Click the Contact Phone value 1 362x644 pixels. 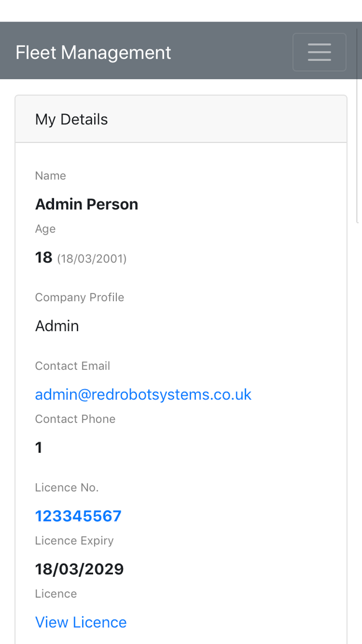(39, 448)
